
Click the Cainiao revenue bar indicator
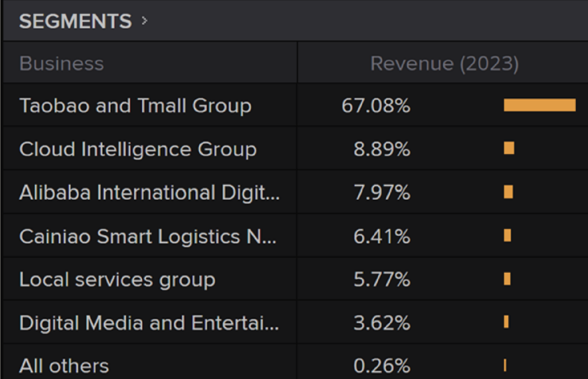coord(508,235)
